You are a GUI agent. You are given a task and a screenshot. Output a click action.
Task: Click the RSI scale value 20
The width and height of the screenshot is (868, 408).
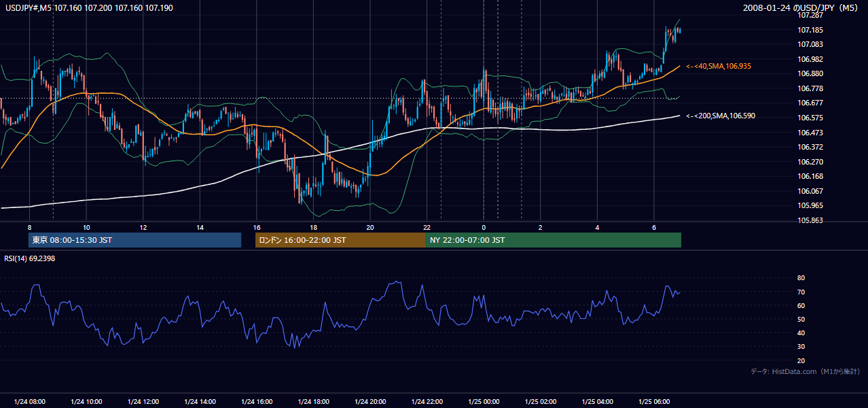click(x=801, y=360)
